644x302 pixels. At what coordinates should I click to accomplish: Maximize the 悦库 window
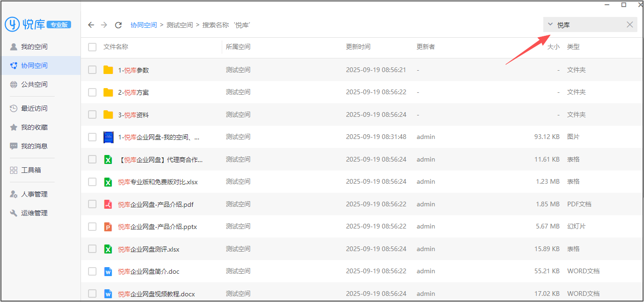click(x=624, y=5)
